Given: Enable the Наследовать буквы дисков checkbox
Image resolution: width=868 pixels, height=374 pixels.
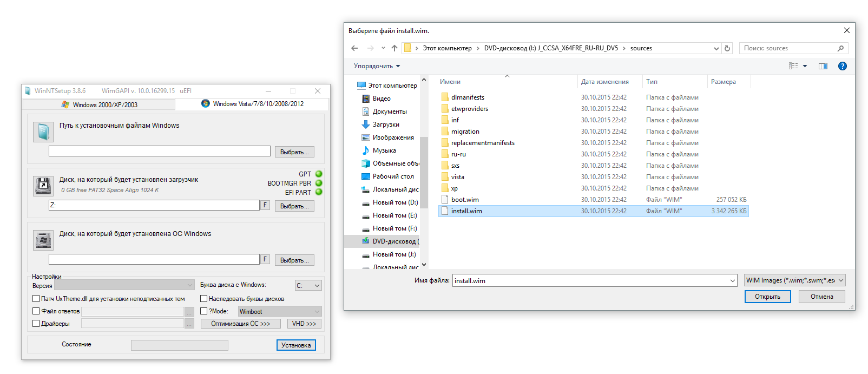Looking at the screenshot, I should coord(204,299).
